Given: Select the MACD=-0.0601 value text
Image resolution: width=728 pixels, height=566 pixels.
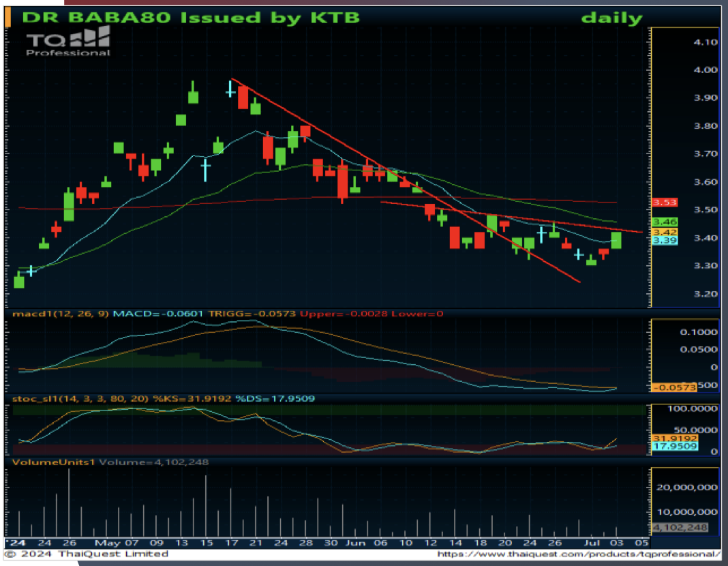Looking at the screenshot, I should (158, 314).
